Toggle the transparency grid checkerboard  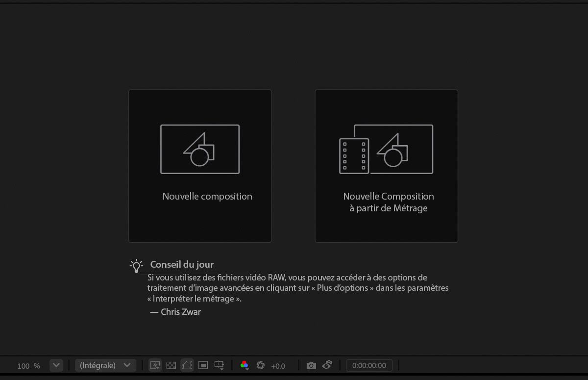[171, 365]
